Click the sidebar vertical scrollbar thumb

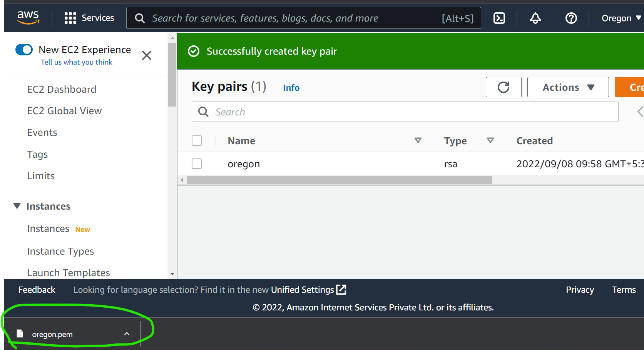172,74
